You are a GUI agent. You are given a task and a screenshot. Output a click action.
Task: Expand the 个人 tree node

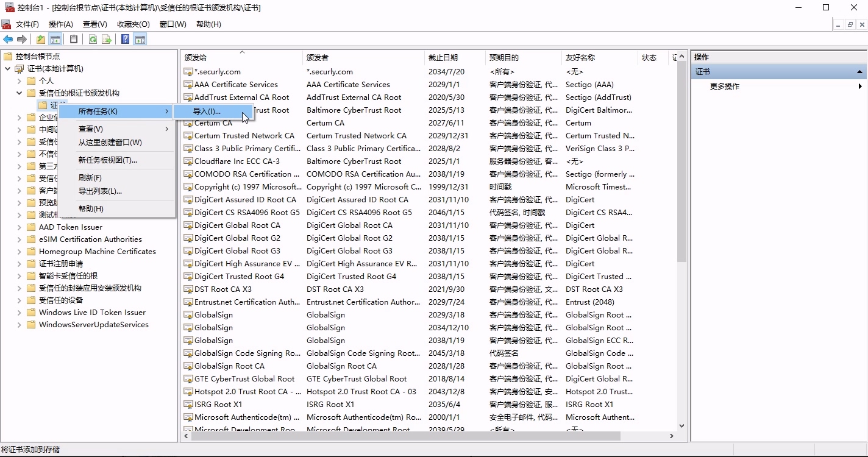(x=19, y=80)
